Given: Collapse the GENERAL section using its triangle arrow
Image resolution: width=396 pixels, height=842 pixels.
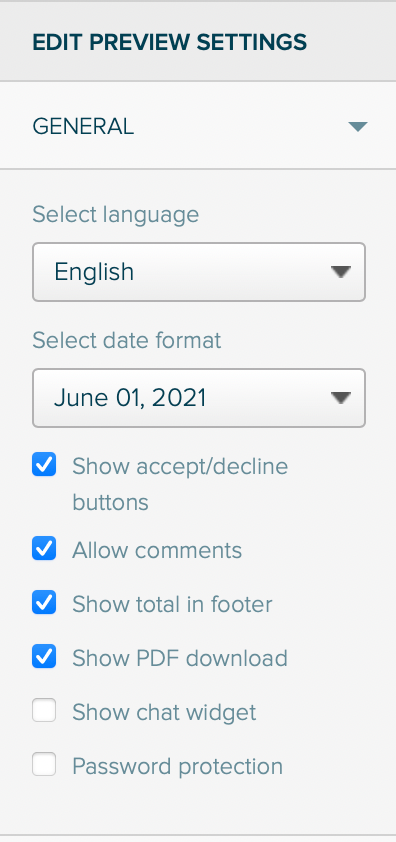Looking at the screenshot, I should 357,127.
